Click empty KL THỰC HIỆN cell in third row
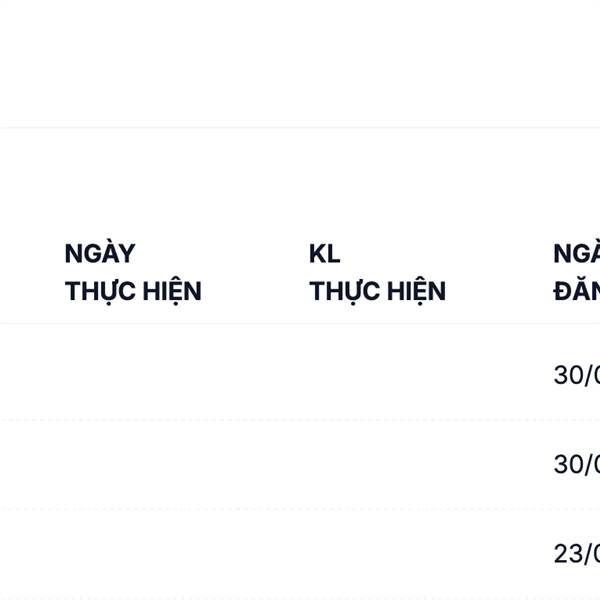 click(377, 553)
